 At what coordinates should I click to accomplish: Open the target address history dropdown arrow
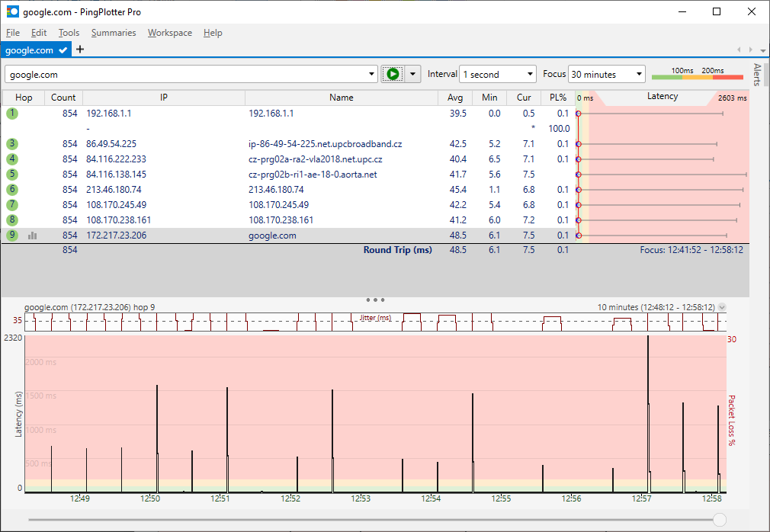(x=372, y=74)
